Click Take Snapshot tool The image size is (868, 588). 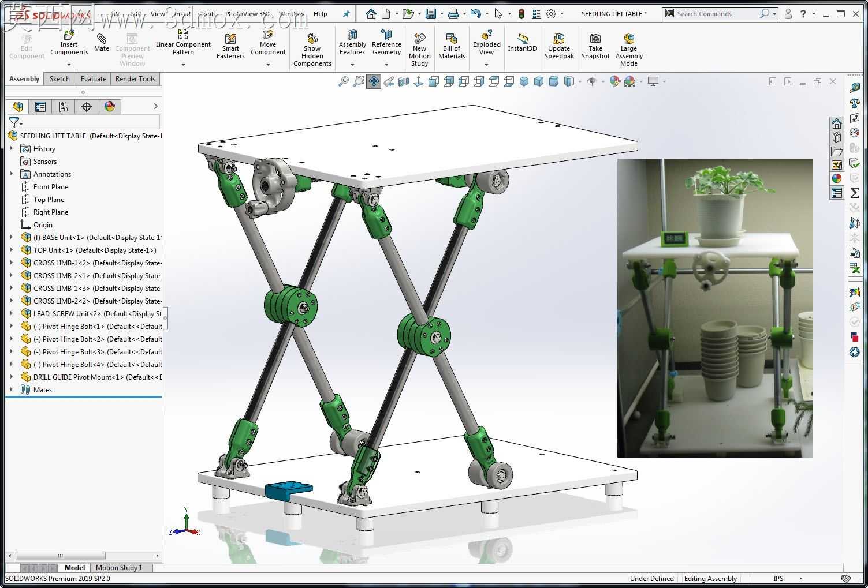tap(595, 46)
